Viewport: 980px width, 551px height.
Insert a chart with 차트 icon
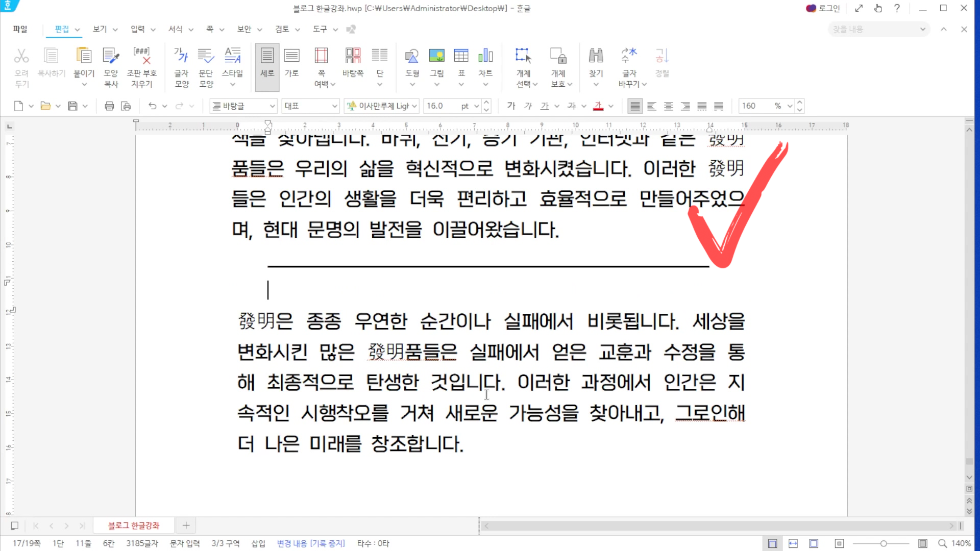(485, 56)
